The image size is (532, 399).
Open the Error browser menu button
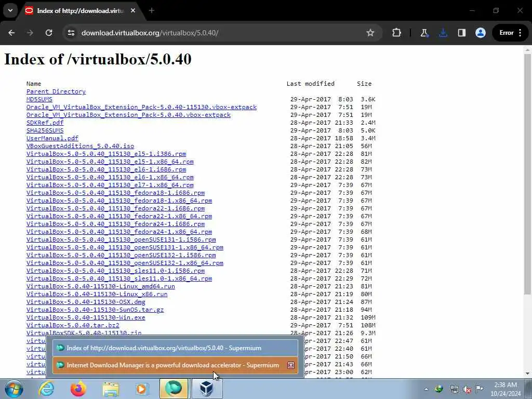pos(510,33)
